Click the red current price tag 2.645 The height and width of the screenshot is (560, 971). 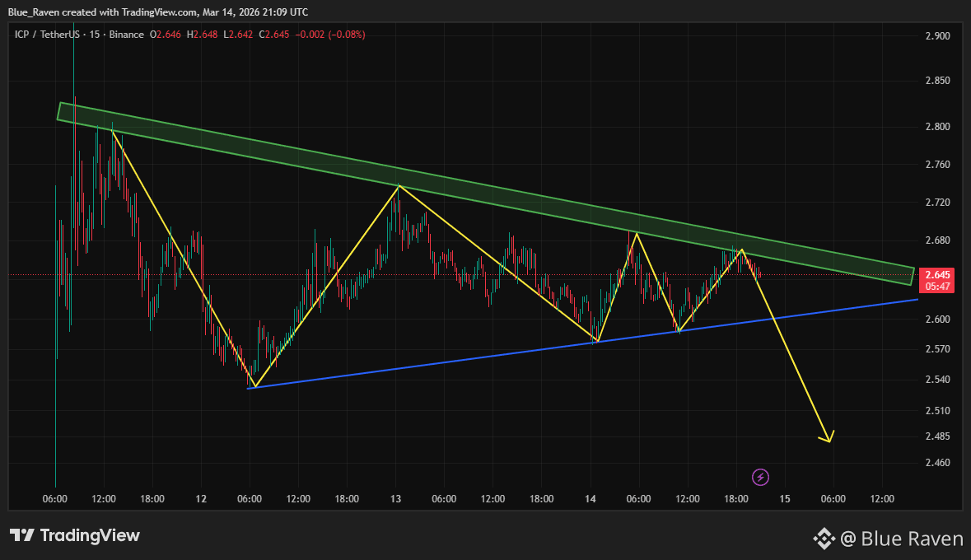click(937, 274)
